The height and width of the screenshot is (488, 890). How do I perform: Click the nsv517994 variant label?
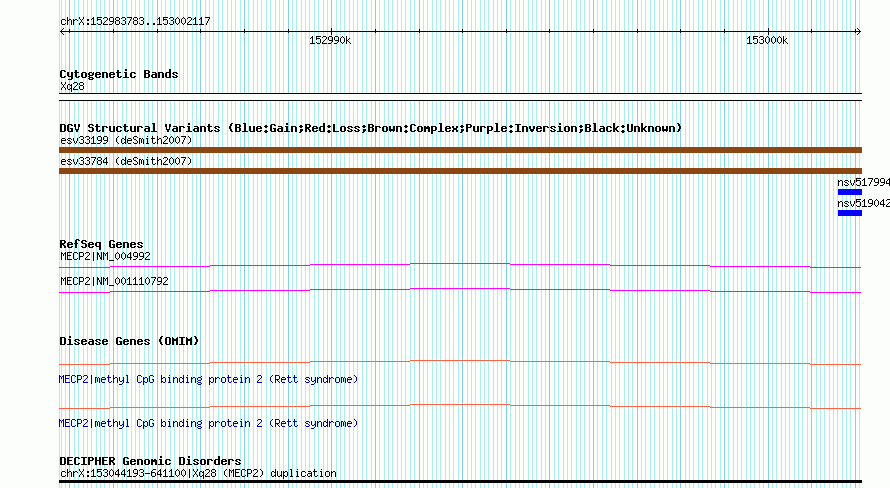point(863,182)
